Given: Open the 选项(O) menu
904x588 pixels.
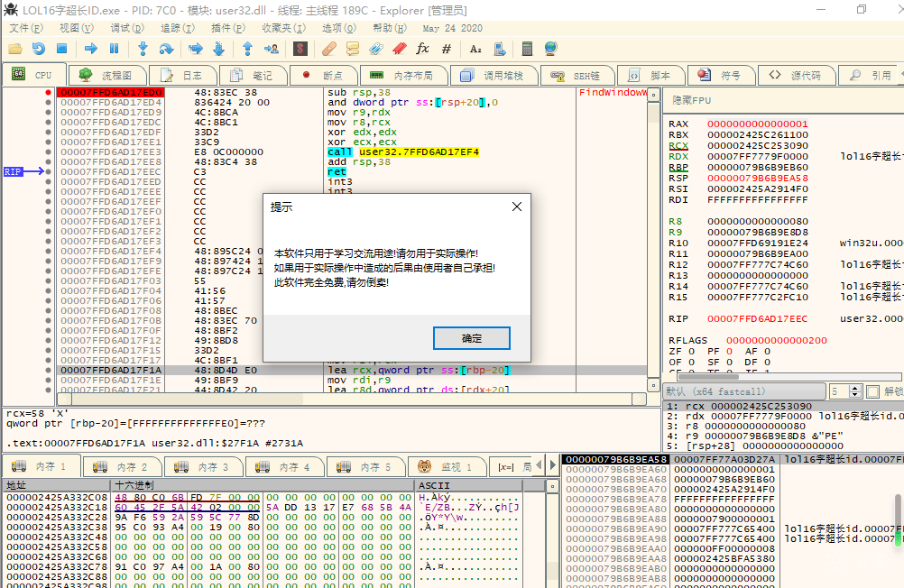Looking at the screenshot, I should tap(339, 28).
